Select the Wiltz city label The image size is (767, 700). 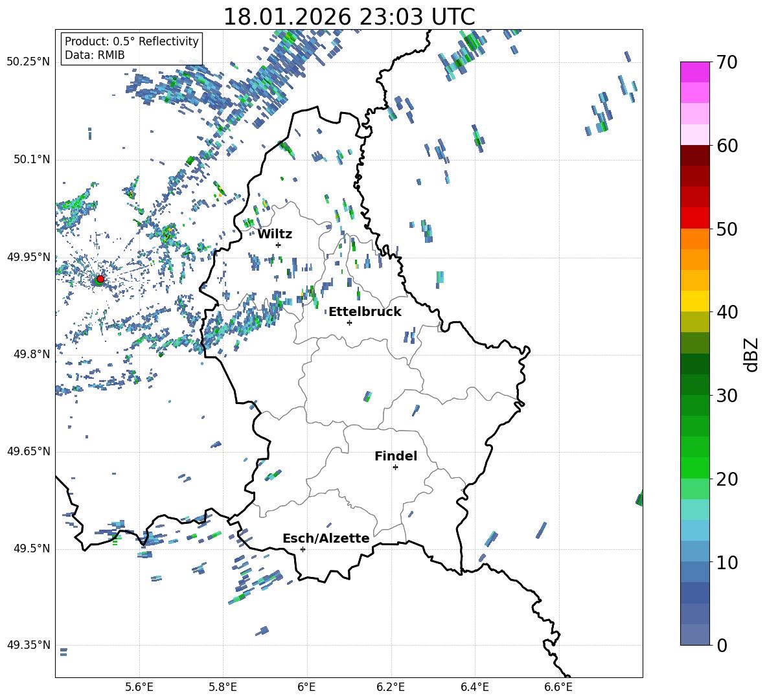(x=275, y=234)
